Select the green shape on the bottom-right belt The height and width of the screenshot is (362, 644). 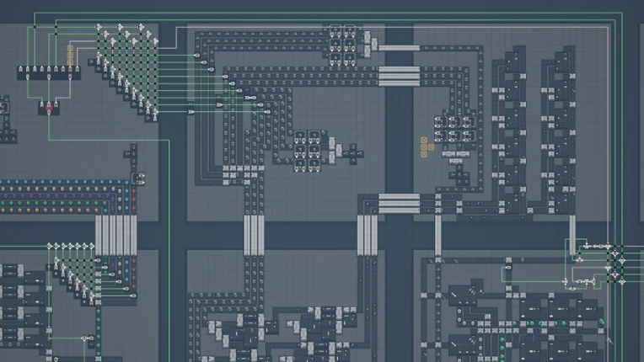coord(601,322)
